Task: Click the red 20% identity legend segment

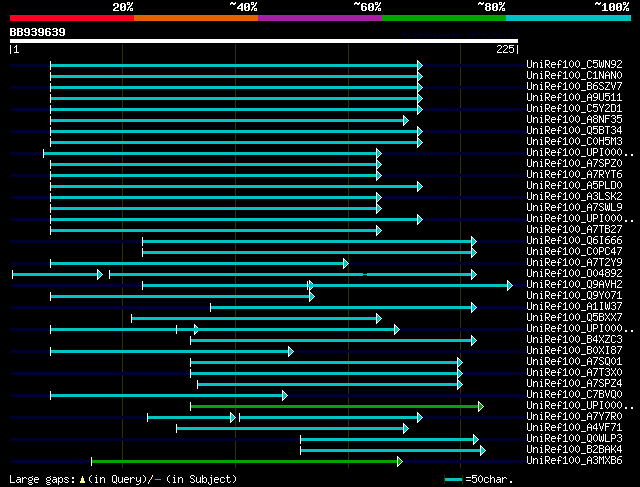Action: pos(72,18)
